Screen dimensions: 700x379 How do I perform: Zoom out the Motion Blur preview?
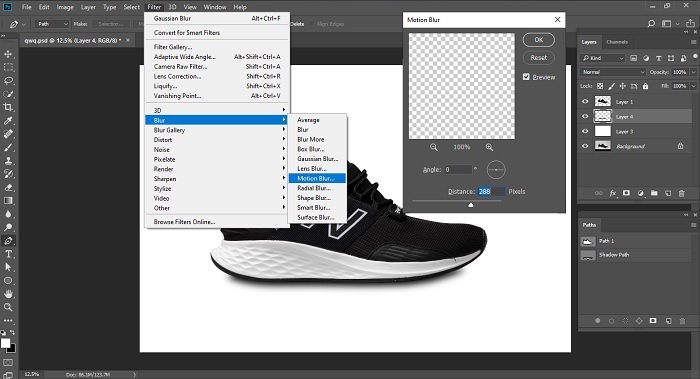[433, 147]
